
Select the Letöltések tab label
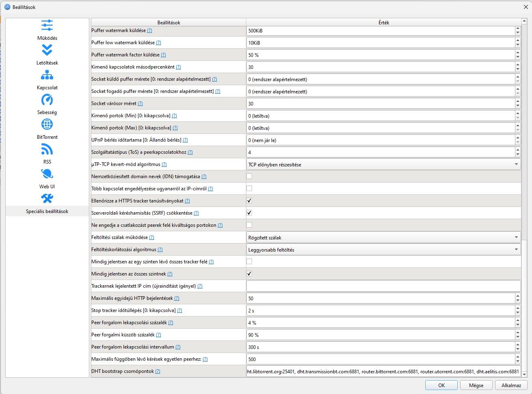point(47,63)
